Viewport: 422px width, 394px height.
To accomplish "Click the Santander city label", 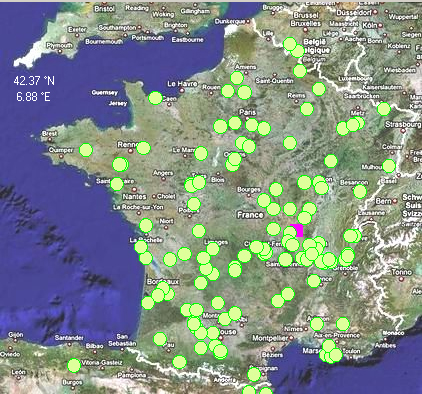I will click(x=69, y=338).
